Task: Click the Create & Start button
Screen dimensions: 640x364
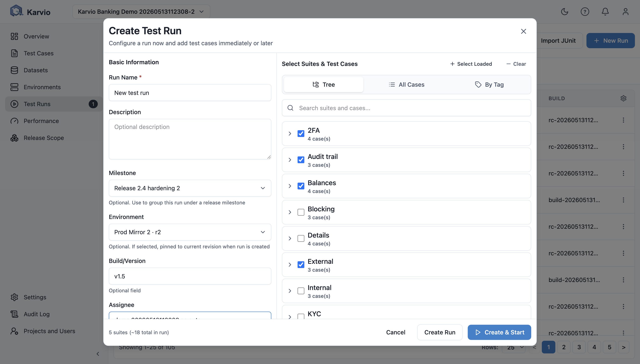Action: 499,332
